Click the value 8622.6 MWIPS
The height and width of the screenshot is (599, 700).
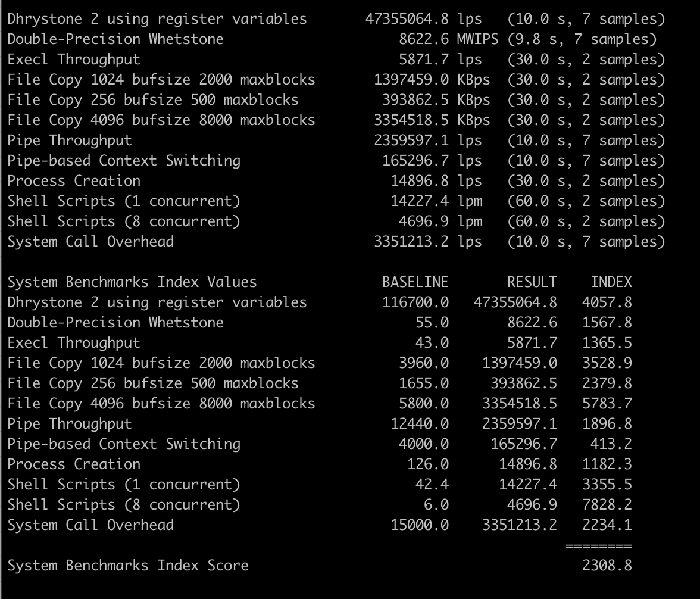click(449, 39)
